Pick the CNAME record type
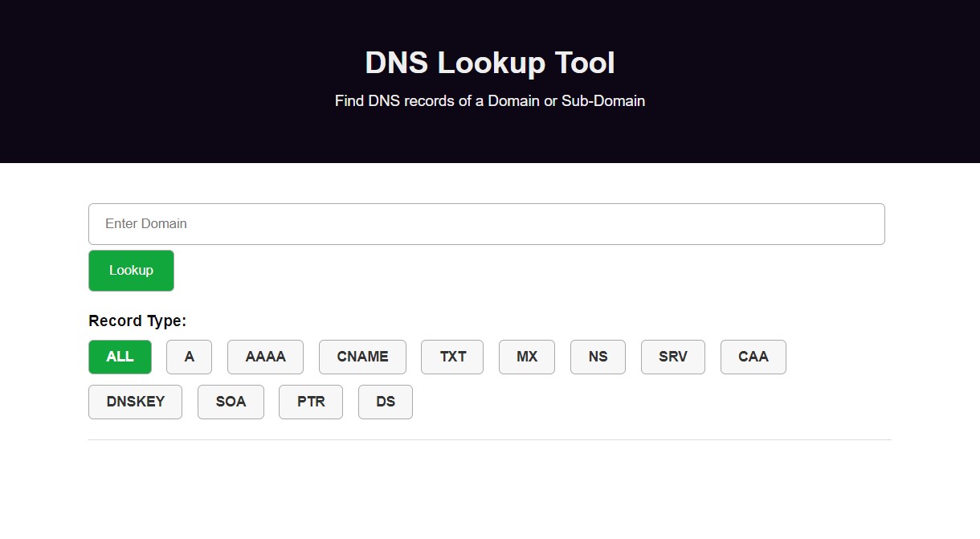Image resolution: width=980 pixels, height=539 pixels. (362, 357)
